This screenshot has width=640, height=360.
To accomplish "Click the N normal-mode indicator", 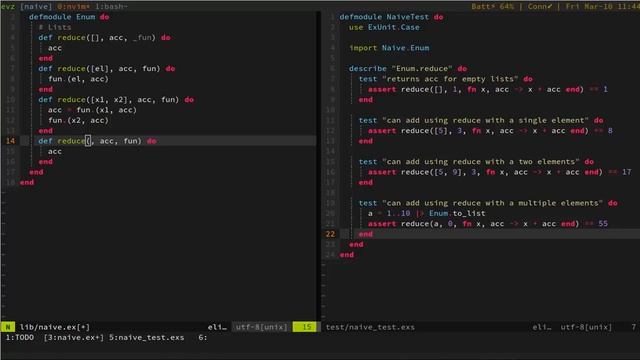I will click(x=8, y=327).
